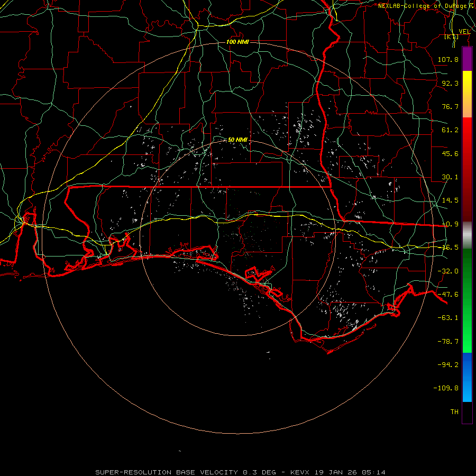Click the -47.6 velocity scale value
This screenshot has height=476, width=476.
pos(448,295)
